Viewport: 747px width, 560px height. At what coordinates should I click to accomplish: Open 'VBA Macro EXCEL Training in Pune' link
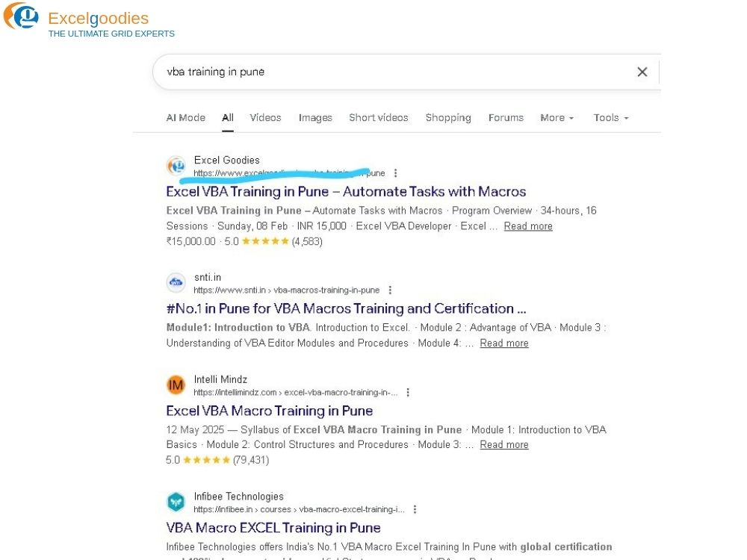(x=273, y=528)
